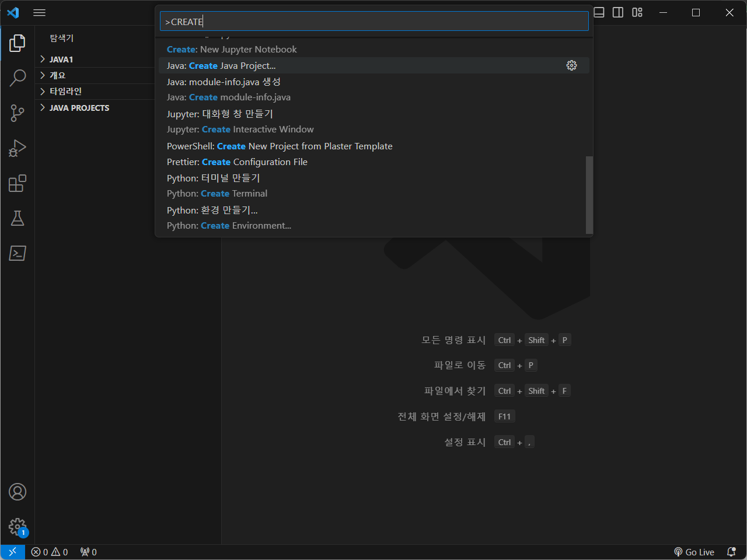Open the Manage gear with update badge
The height and width of the screenshot is (560, 747).
click(18, 527)
